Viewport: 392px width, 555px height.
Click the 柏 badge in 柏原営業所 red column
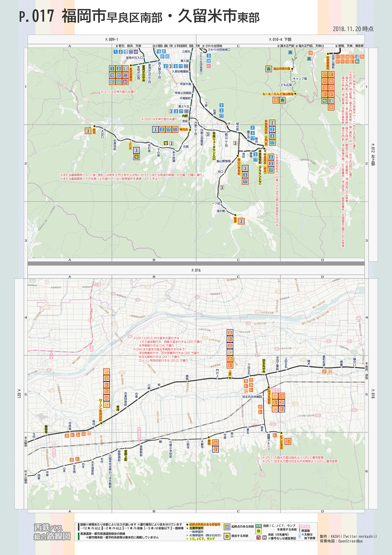[325, 101]
